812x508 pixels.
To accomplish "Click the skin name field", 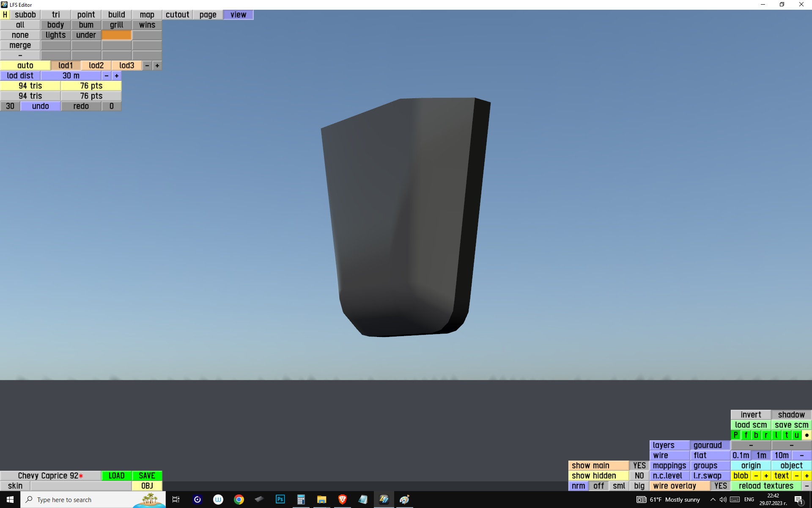I will point(80,486).
